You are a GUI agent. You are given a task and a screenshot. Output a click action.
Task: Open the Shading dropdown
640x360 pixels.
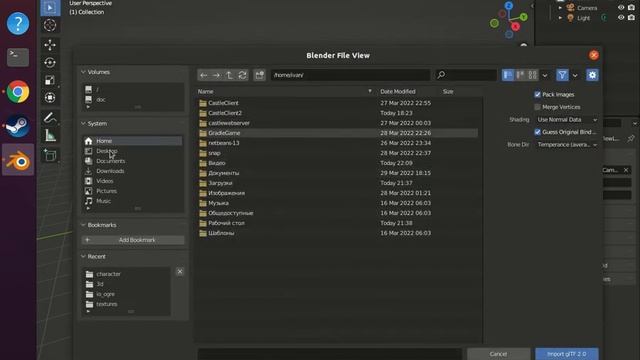(567, 120)
